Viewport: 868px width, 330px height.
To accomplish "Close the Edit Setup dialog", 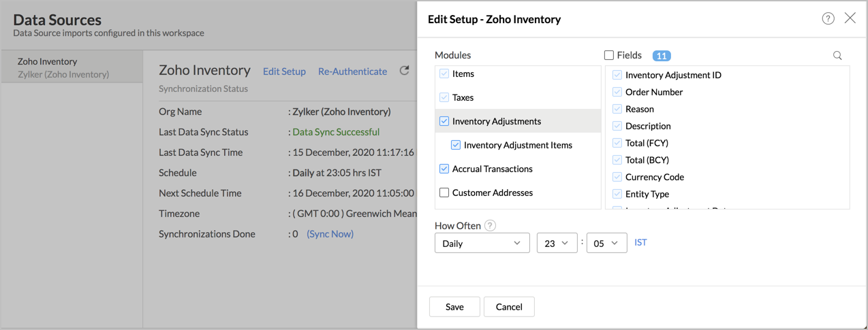I will click(x=850, y=18).
